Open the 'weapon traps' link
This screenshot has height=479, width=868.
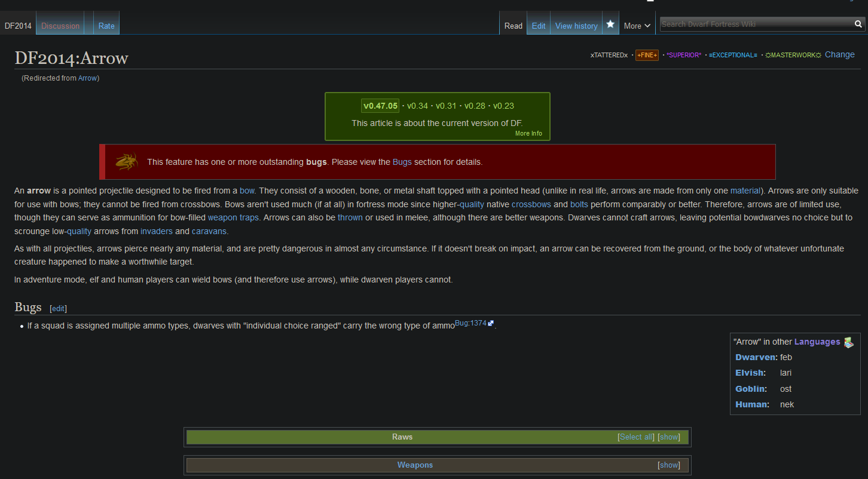pyautogui.click(x=233, y=217)
